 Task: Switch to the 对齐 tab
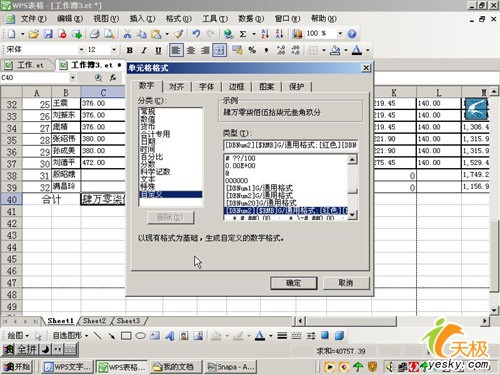[176, 87]
